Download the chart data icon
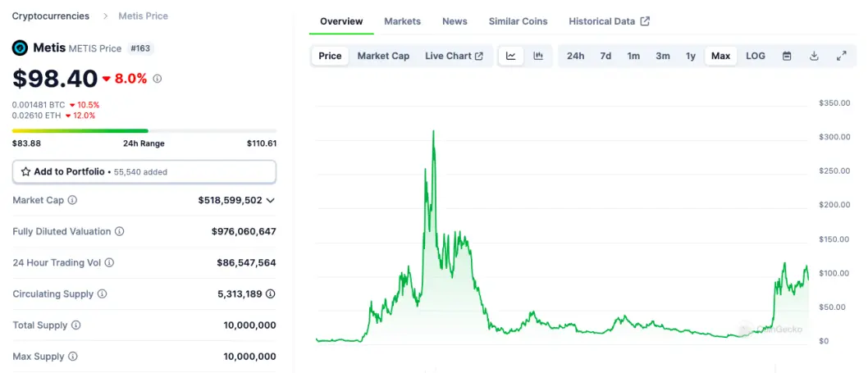Image resolution: width=868 pixels, height=373 pixels. coord(814,56)
